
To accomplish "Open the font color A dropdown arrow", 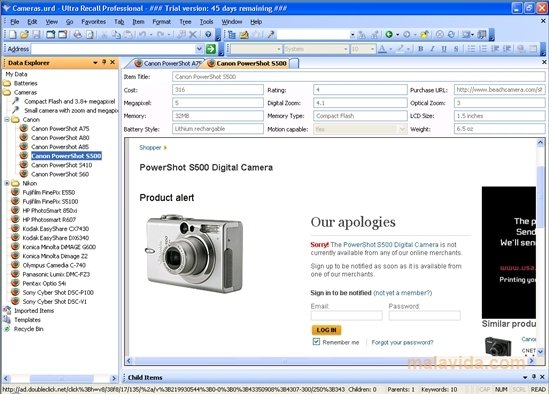I will click(391, 49).
